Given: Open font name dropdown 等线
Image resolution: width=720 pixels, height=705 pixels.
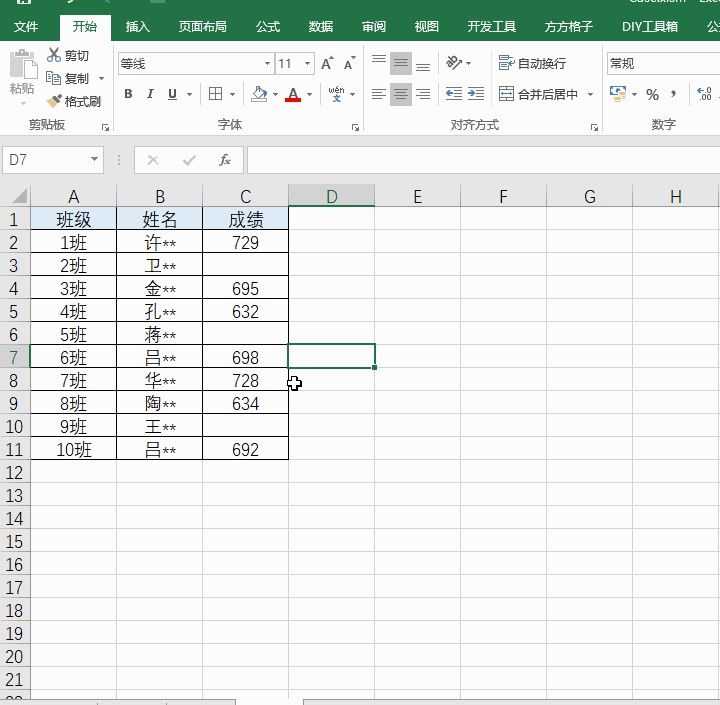Looking at the screenshot, I should (267, 63).
